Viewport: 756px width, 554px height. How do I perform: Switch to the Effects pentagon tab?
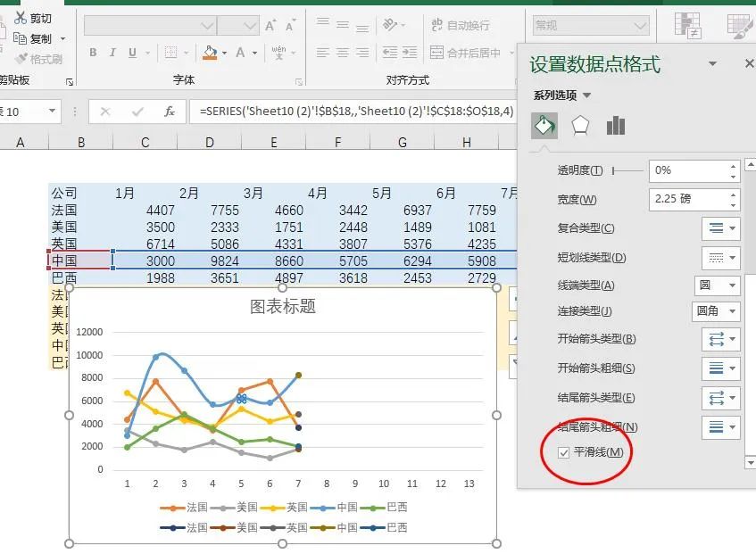pyautogui.click(x=580, y=125)
